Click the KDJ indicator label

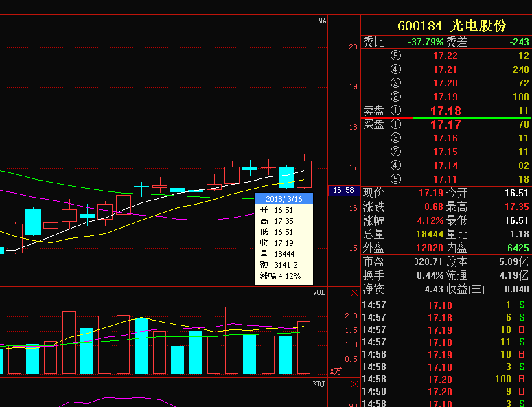[319, 384]
